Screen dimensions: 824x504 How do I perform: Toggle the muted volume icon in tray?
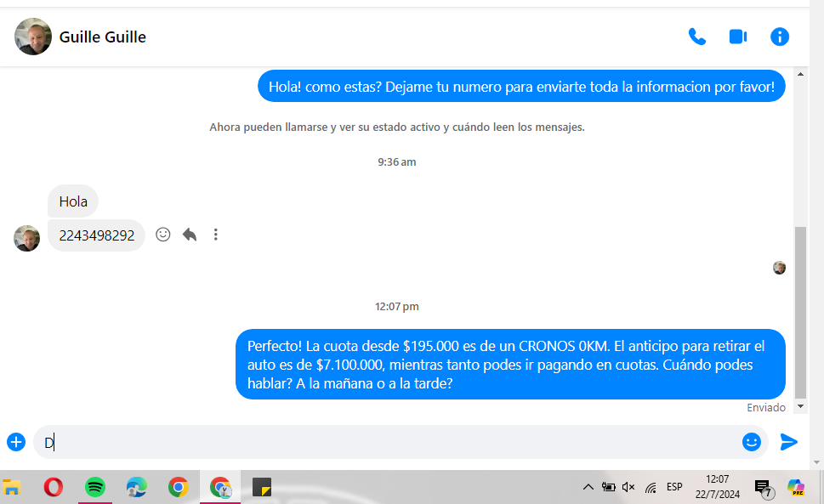point(628,487)
